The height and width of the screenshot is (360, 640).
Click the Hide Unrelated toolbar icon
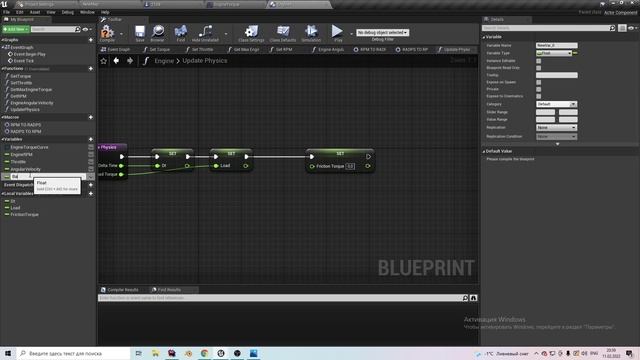click(x=205, y=33)
